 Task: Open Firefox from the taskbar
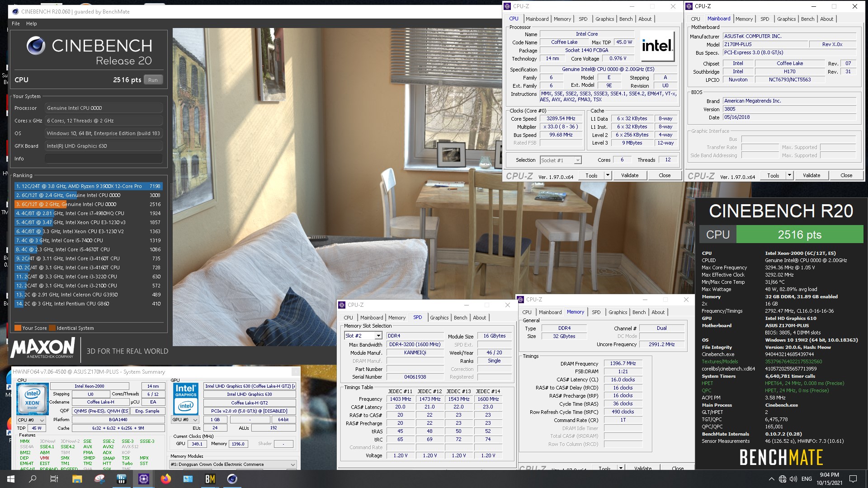click(x=166, y=479)
